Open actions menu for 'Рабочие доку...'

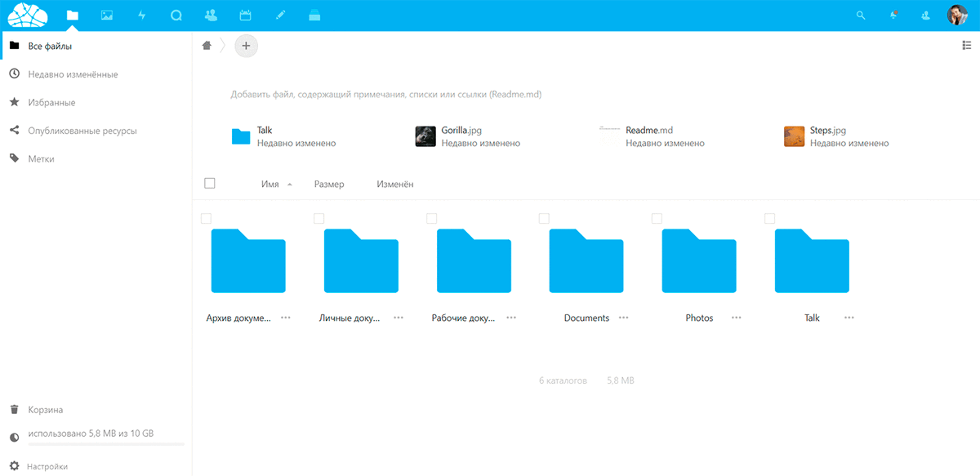pyautogui.click(x=510, y=318)
